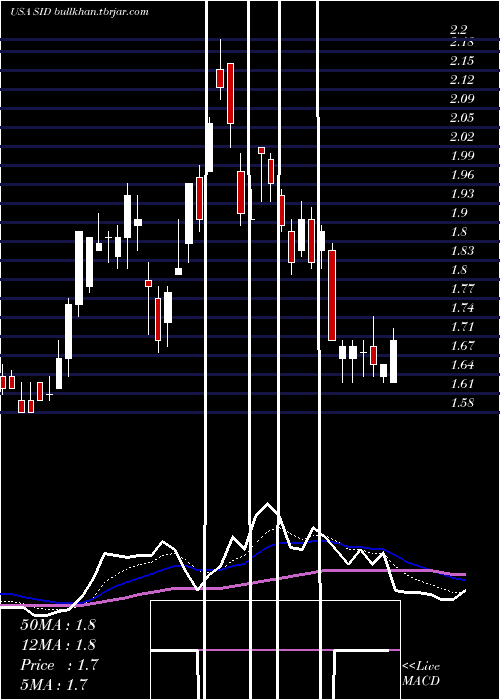Click the 1.58 price level label
The image size is (500, 700).
coord(462,403)
